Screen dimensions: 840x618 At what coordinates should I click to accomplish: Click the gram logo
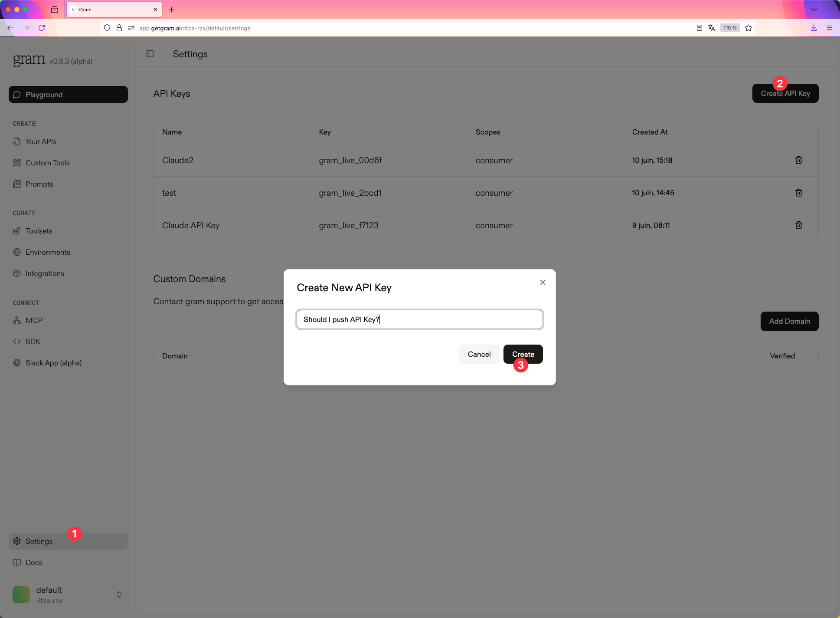[29, 60]
